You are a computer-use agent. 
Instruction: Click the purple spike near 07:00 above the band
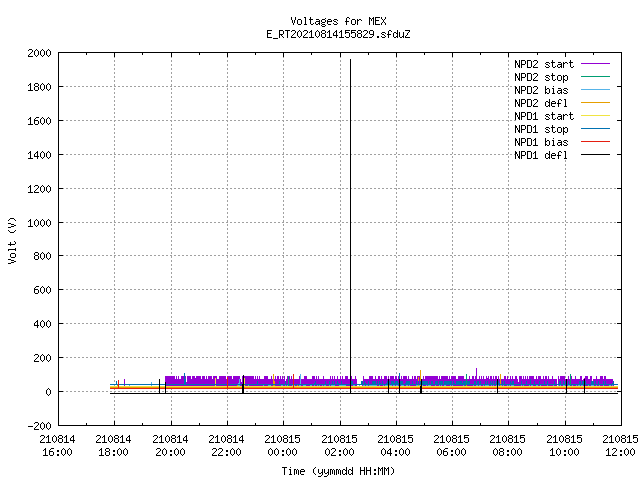pos(476,372)
